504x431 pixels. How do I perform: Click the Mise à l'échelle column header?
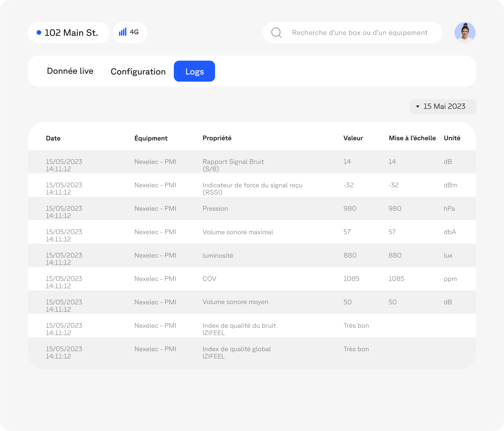(x=412, y=138)
